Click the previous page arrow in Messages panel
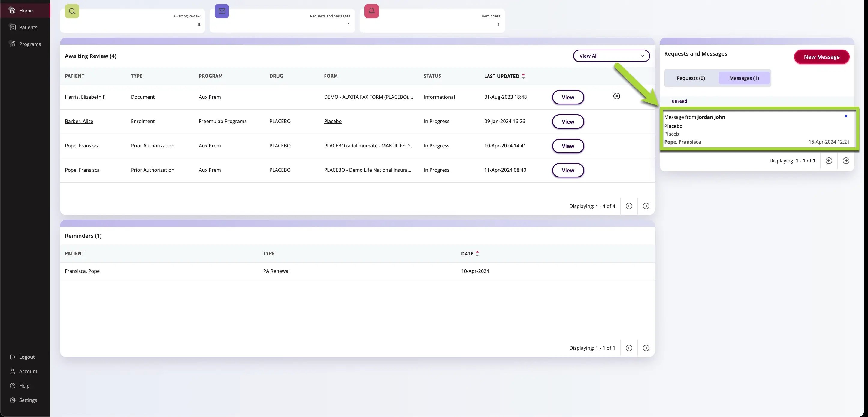The width and height of the screenshot is (868, 417). (829, 161)
